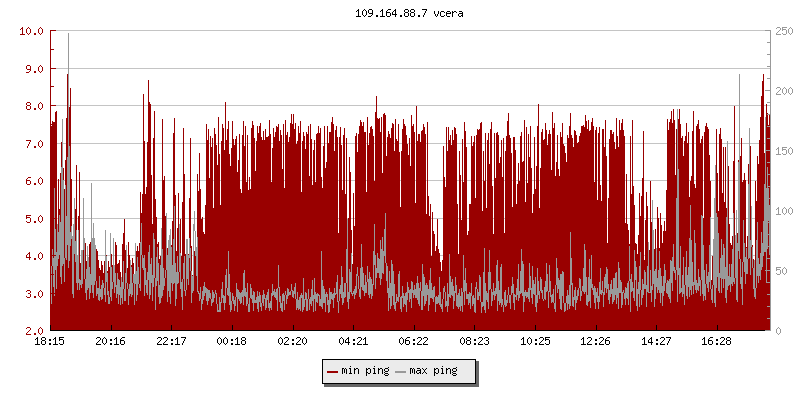Click the red min ping legend swatch

click(x=333, y=371)
